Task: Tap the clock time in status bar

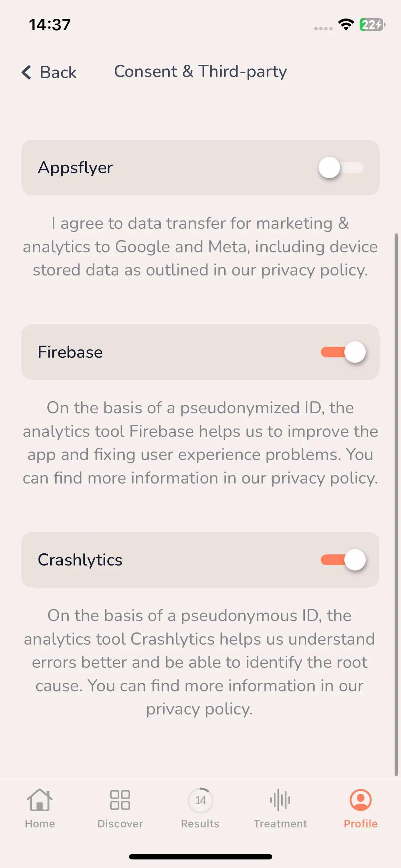Action: pyautogui.click(x=50, y=25)
